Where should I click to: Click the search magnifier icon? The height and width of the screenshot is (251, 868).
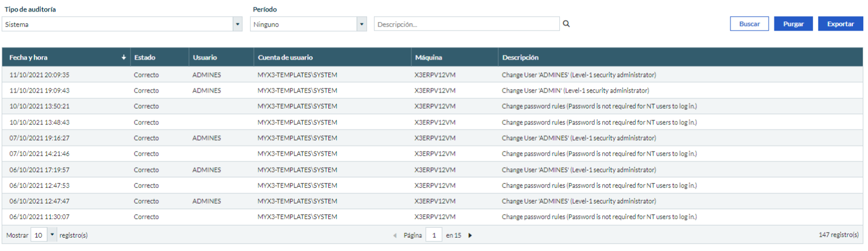[566, 24]
